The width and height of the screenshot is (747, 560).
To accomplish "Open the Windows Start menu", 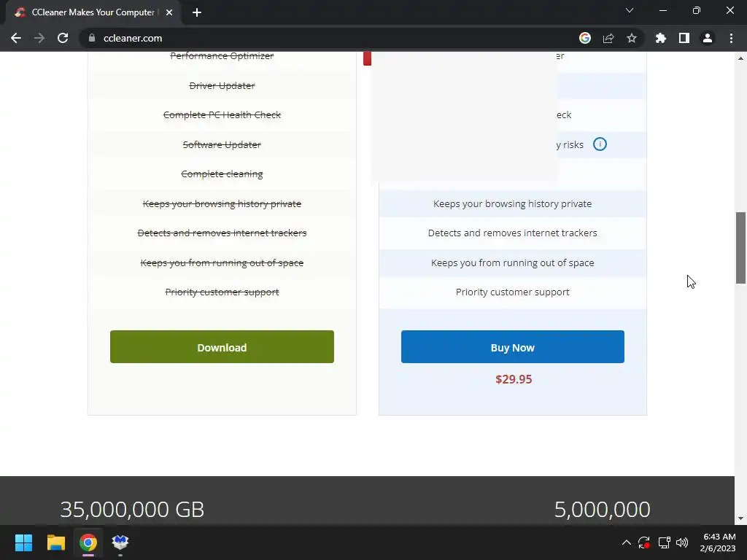I will click(x=23, y=542).
